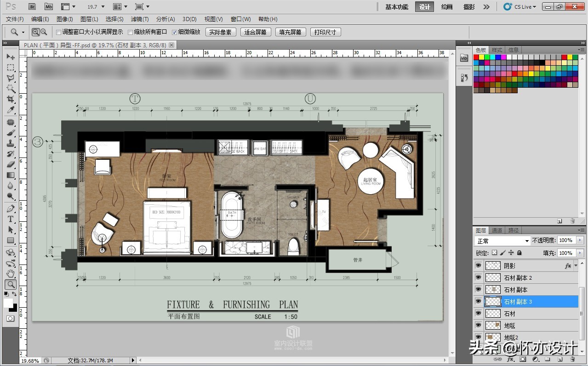The image size is (588, 366).
Task: Click the trash icon to delete layer
Action: (572, 359)
